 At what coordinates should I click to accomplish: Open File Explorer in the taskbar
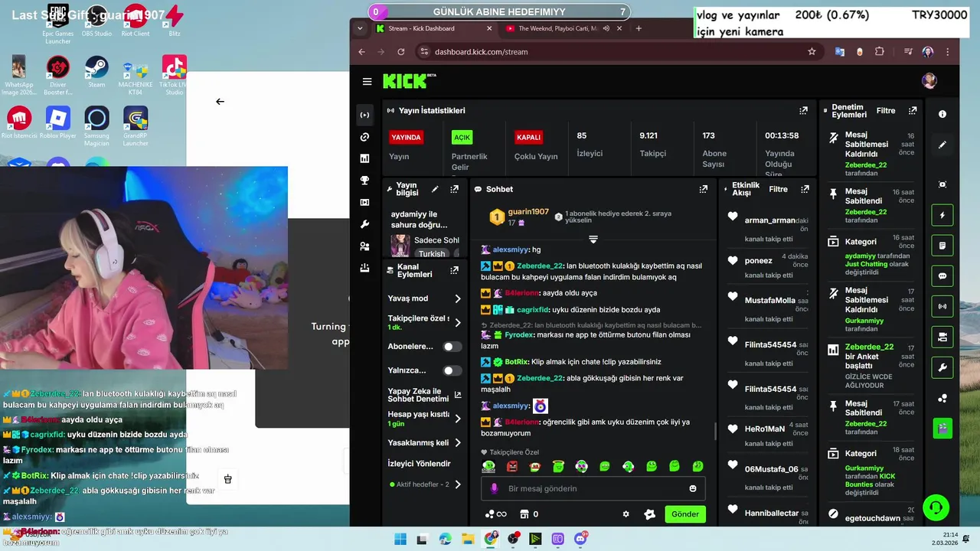pos(468,539)
